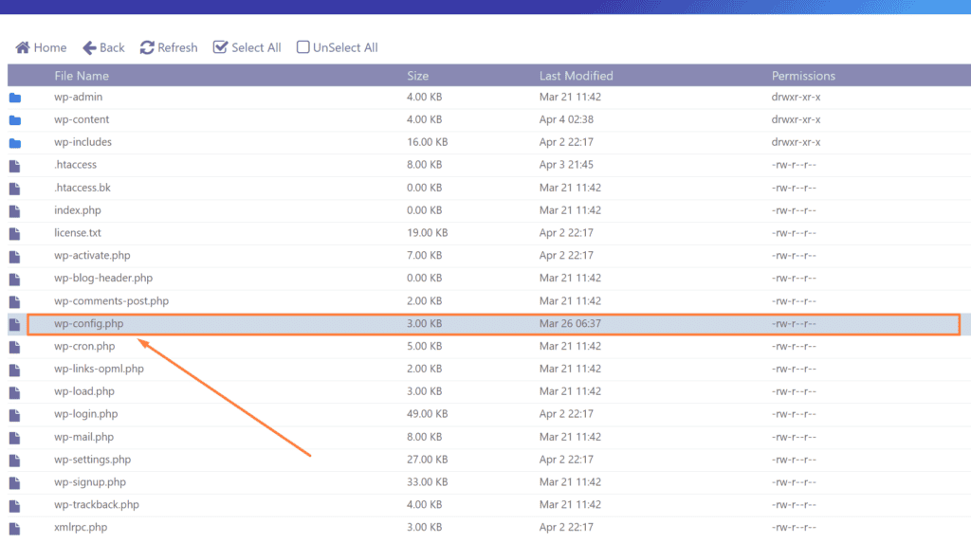Click the wp-mail.php file icon
This screenshot has width=971, height=560.
15,438
